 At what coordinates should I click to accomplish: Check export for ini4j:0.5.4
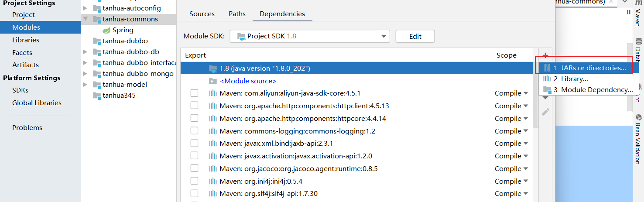coord(194,181)
